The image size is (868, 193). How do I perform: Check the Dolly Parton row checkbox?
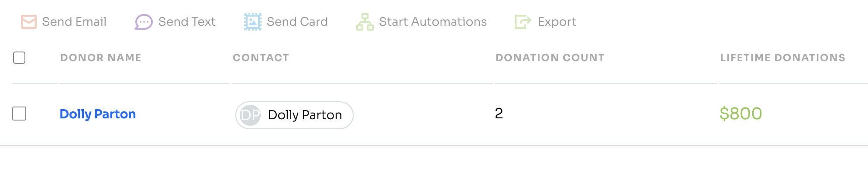point(19,114)
